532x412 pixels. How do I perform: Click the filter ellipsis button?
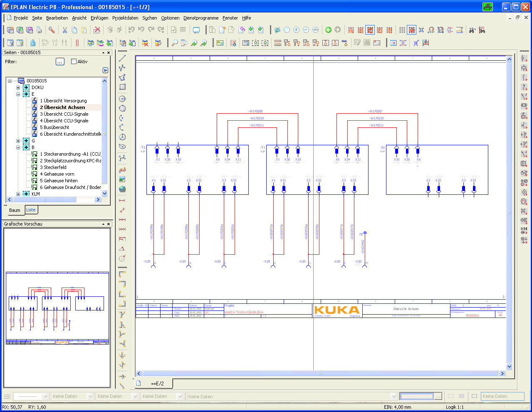tap(60, 62)
